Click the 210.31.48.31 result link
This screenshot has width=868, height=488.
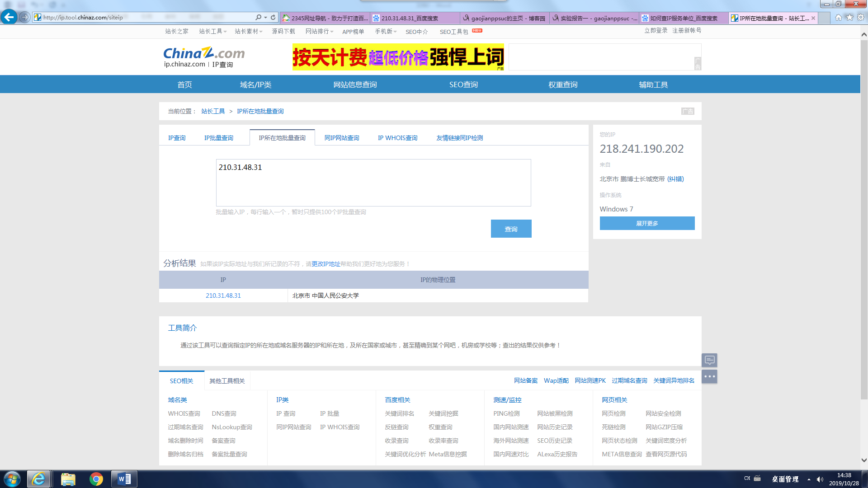[x=223, y=296]
